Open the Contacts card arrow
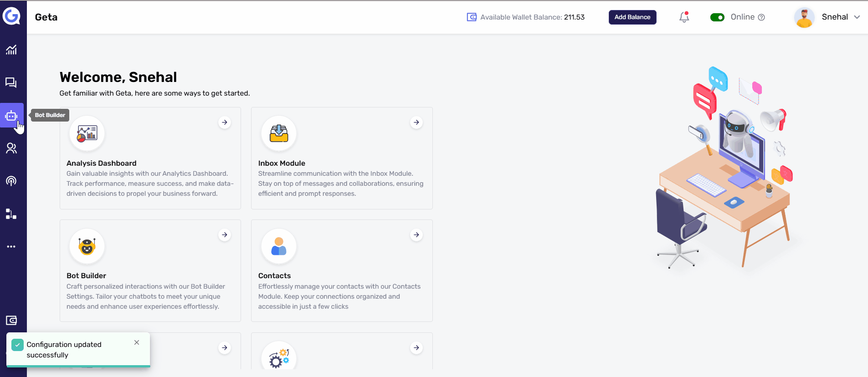 (416, 235)
